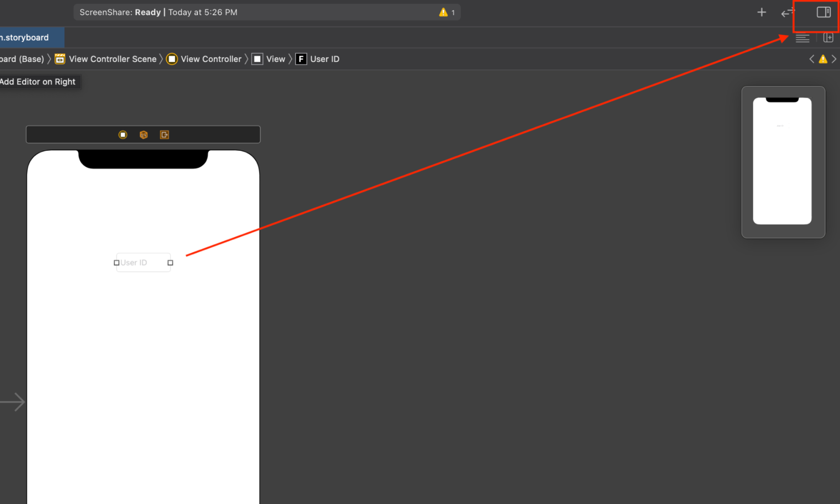Go to the next issue arrow
Screen dimensions: 840x504
[834, 59]
